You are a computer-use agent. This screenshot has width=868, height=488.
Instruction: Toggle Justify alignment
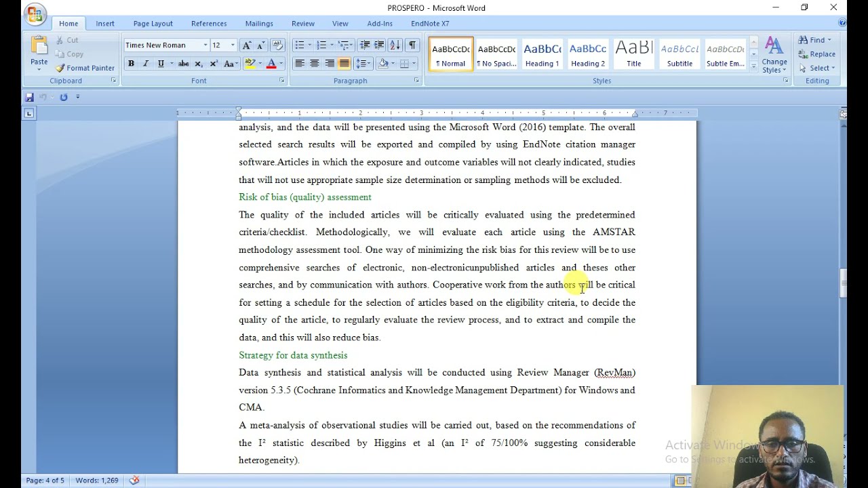pyautogui.click(x=344, y=64)
